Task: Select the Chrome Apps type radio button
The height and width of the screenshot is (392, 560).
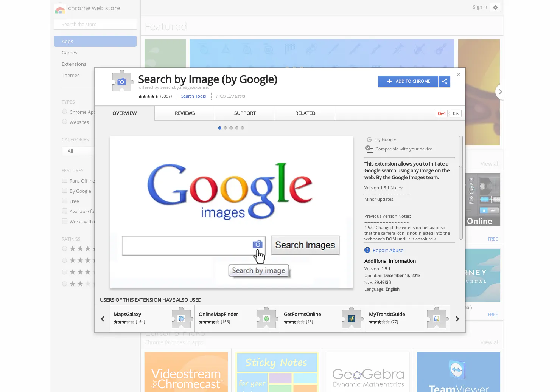Action: [x=64, y=112]
